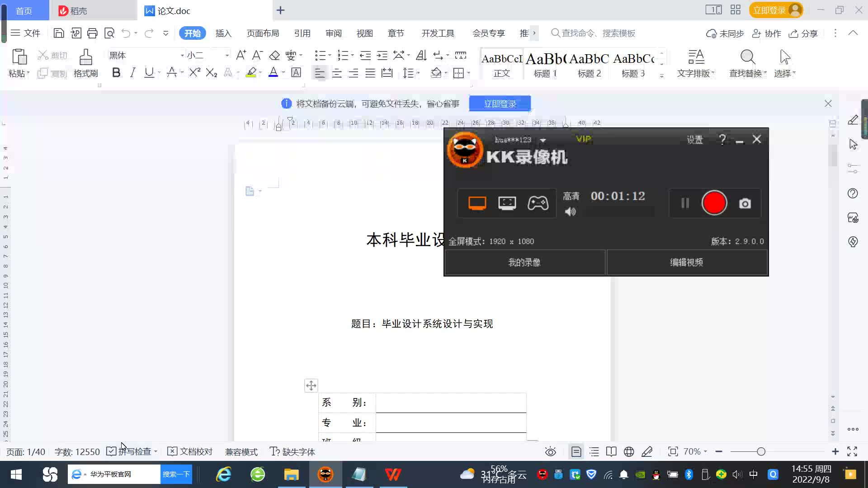
Task: Click the text highlight color swatch
Action: pyautogui.click(x=251, y=73)
